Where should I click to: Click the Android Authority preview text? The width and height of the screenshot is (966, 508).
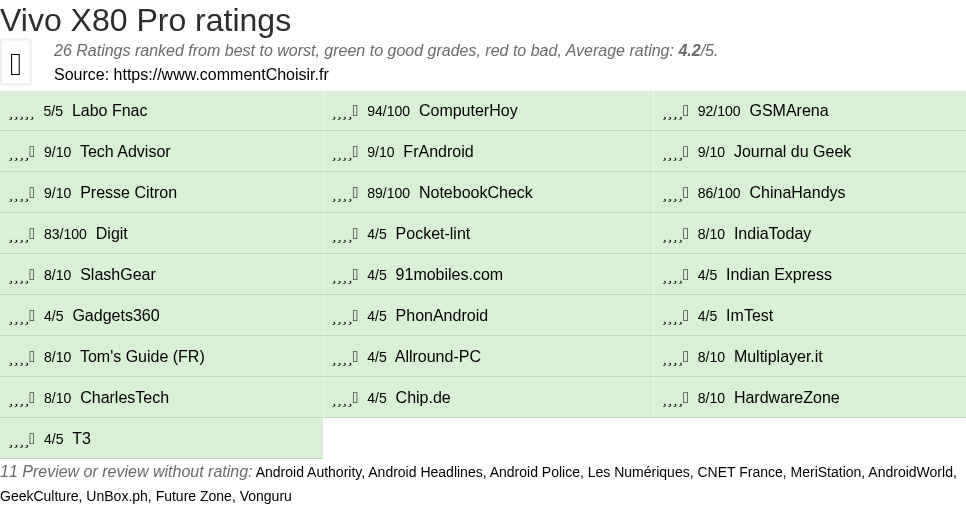309,472
